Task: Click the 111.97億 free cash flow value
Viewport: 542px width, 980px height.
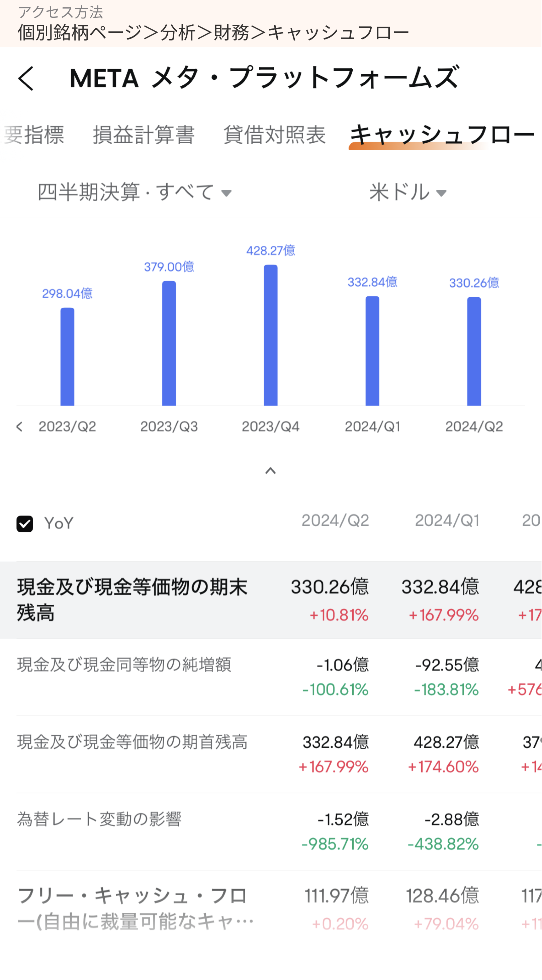Action: click(337, 896)
